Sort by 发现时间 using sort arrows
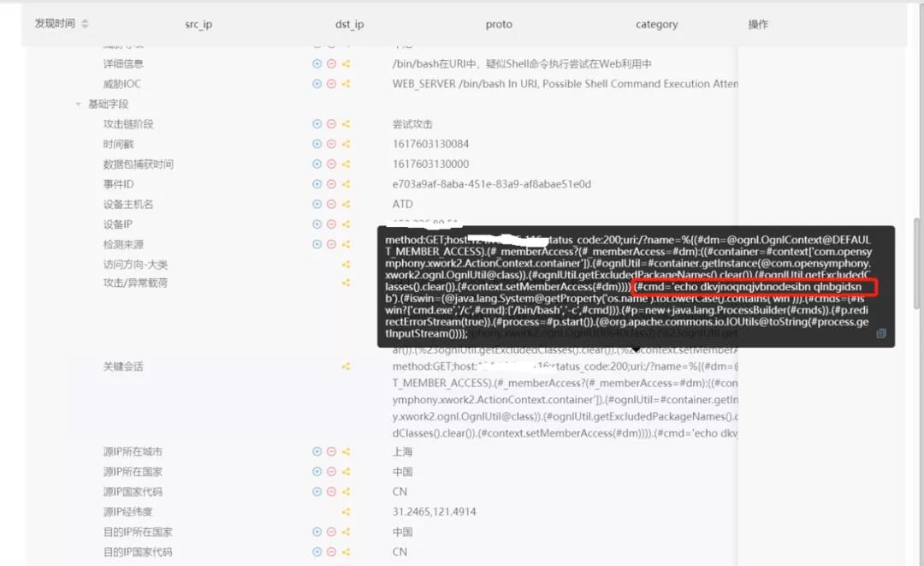 click(85, 24)
